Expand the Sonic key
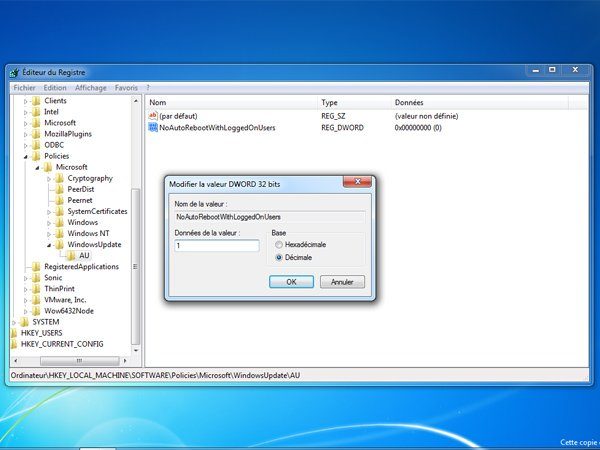The height and width of the screenshot is (450, 600). [x=26, y=278]
